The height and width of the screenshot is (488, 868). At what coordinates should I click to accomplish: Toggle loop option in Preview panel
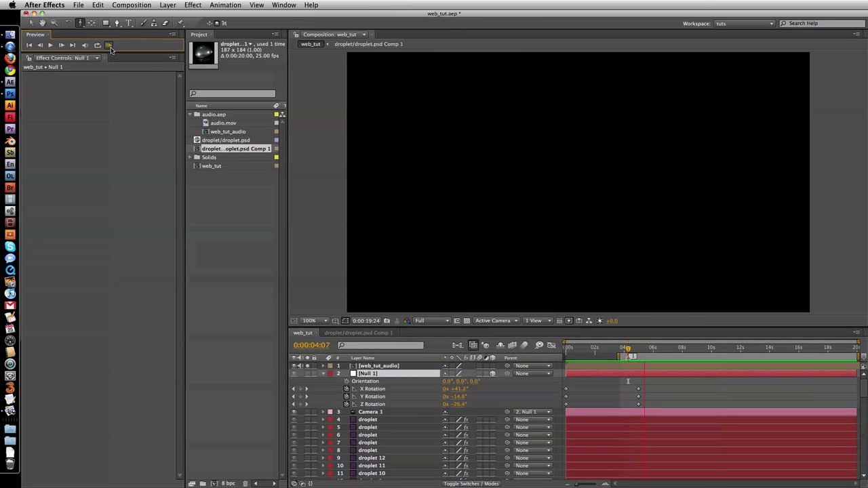(97, 45)
